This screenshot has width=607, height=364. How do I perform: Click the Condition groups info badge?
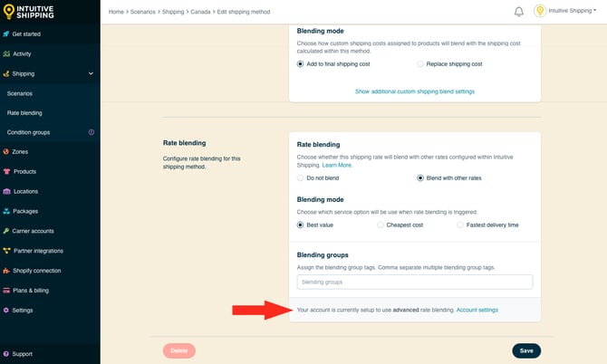(x=92, y=132)
